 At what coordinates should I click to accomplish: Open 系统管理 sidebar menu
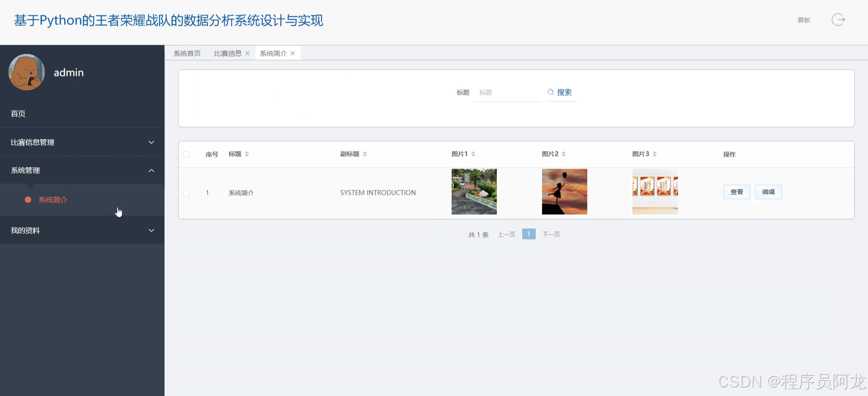(x=82, y=170)
